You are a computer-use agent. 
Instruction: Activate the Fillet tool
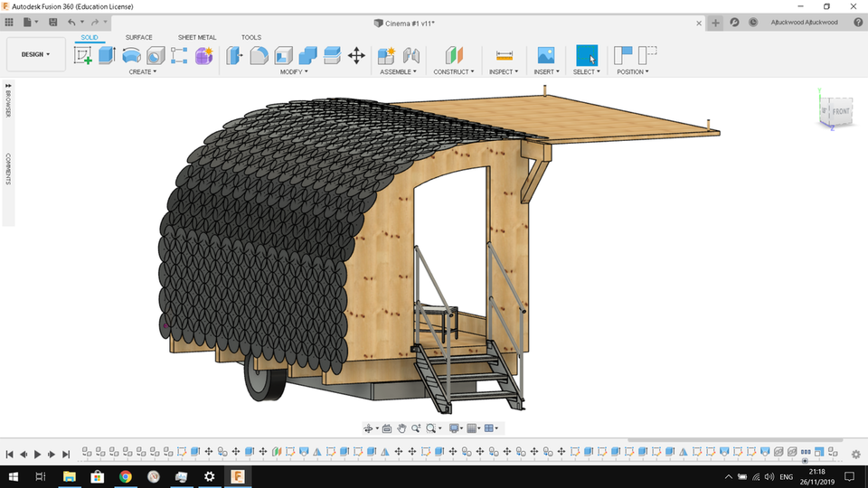click(x=259, y=56)
